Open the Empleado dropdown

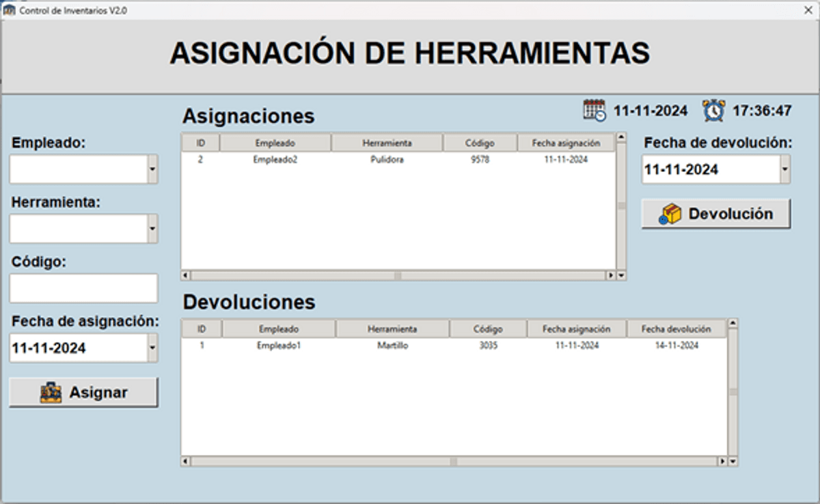152,169
